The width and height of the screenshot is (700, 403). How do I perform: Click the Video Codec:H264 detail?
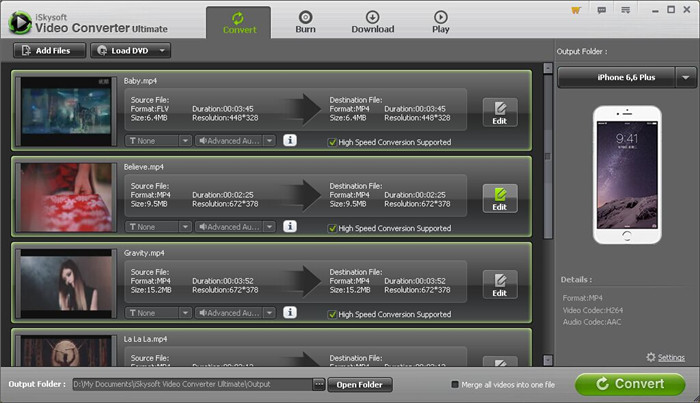592,310
